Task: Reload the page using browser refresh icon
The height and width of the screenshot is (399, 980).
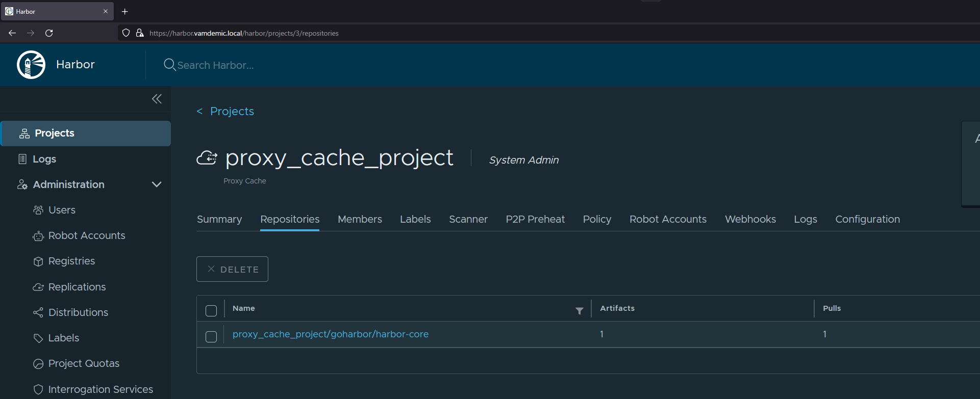Action: click(49, 33)
